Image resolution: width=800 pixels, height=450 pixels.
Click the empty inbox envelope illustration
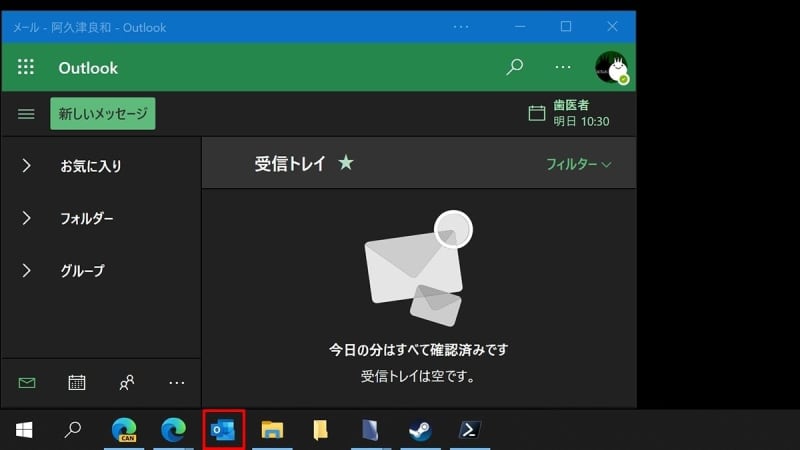(x=418, y=269)
